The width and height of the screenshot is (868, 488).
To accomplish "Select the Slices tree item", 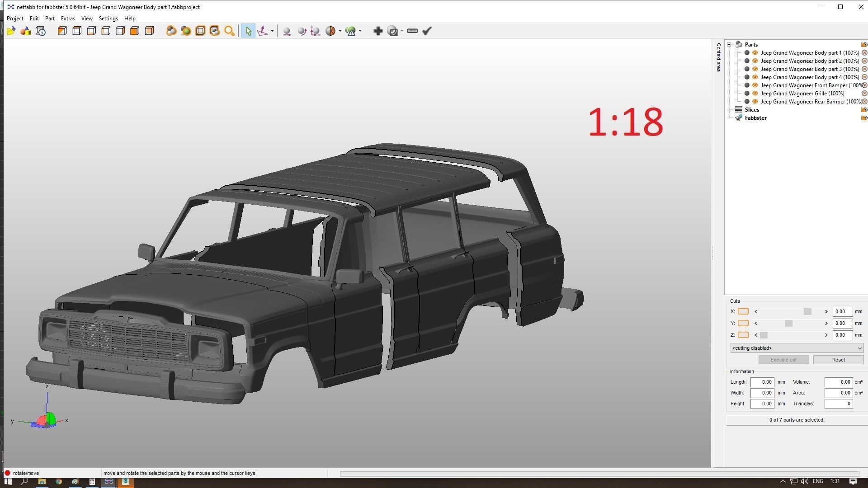I will click(752, 109).
